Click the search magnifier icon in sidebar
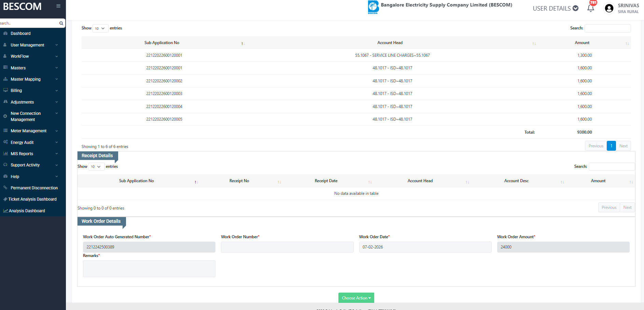Viewport: 644px width, 310px height. [x=61, y=23]
